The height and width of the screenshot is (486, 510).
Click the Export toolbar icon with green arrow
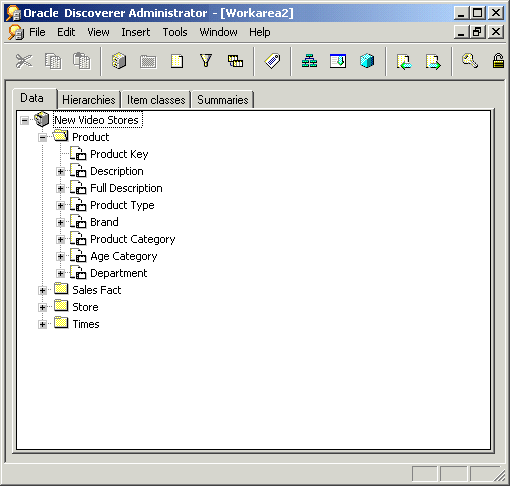(433, 62)
